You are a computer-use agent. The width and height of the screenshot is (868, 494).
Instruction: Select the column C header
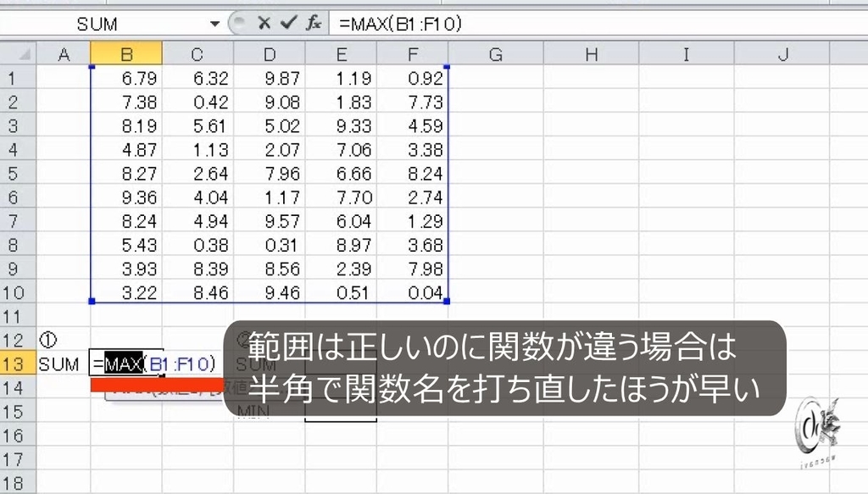tap(198, 54)
